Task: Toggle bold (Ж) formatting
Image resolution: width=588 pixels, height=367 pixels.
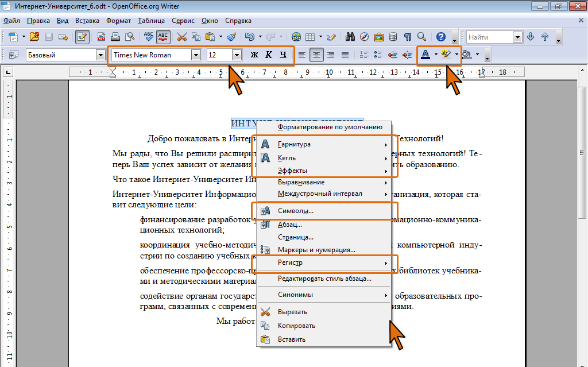Action: coord(254,55)
